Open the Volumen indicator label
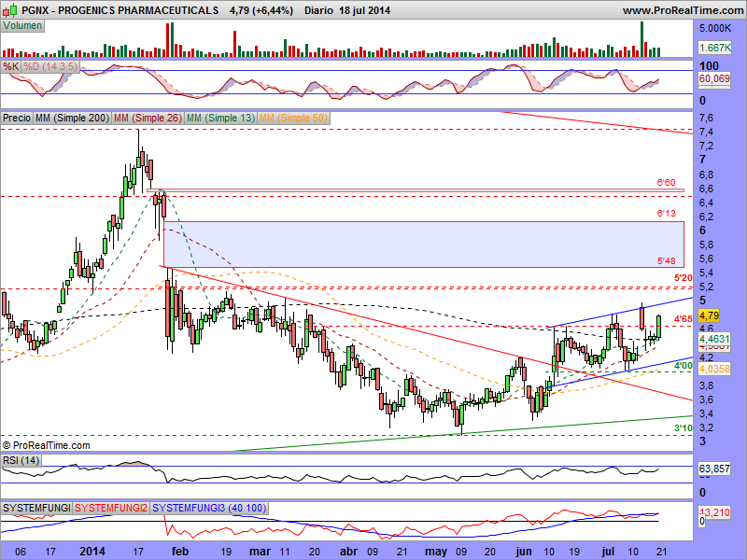The height and width of the screenshot is (560, 747). click(x=22, y=26)
